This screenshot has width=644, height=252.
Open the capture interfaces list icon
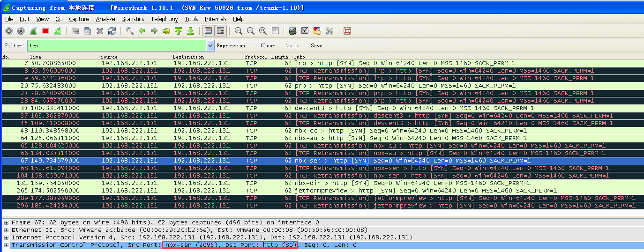9,31
